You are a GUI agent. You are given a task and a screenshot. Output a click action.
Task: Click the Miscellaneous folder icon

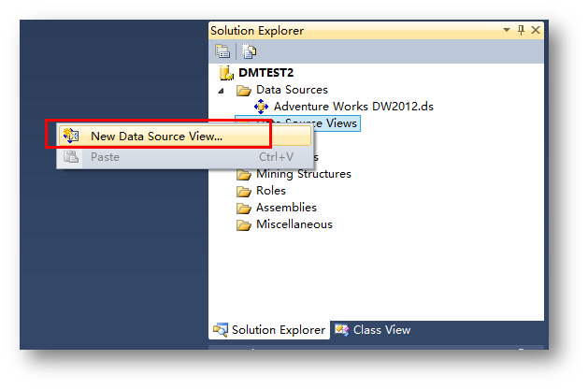[x=244, y=224]
